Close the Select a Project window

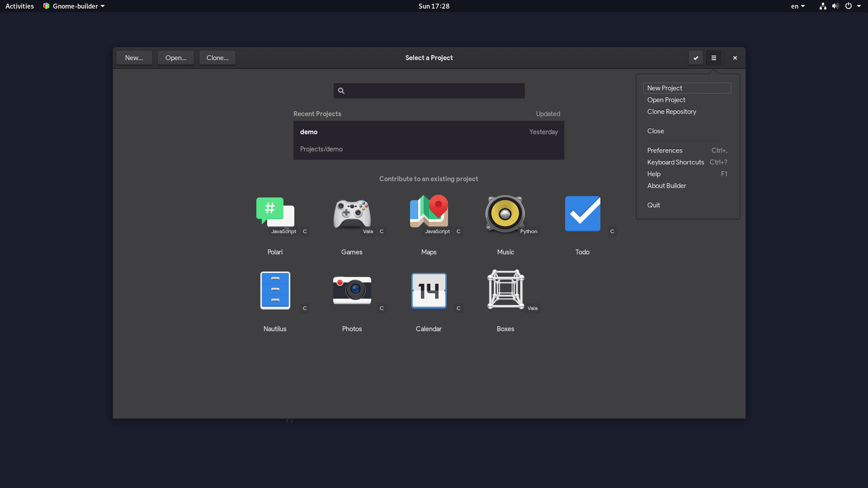(735, 58)
